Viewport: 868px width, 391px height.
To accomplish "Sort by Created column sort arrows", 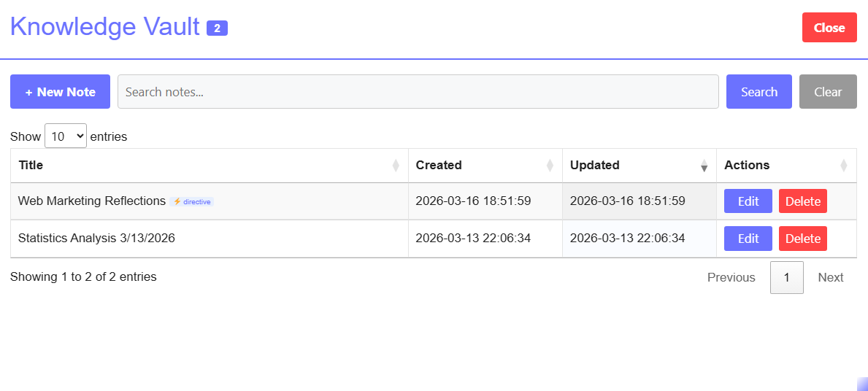I will pyautogui.click(x=550, y=166).
